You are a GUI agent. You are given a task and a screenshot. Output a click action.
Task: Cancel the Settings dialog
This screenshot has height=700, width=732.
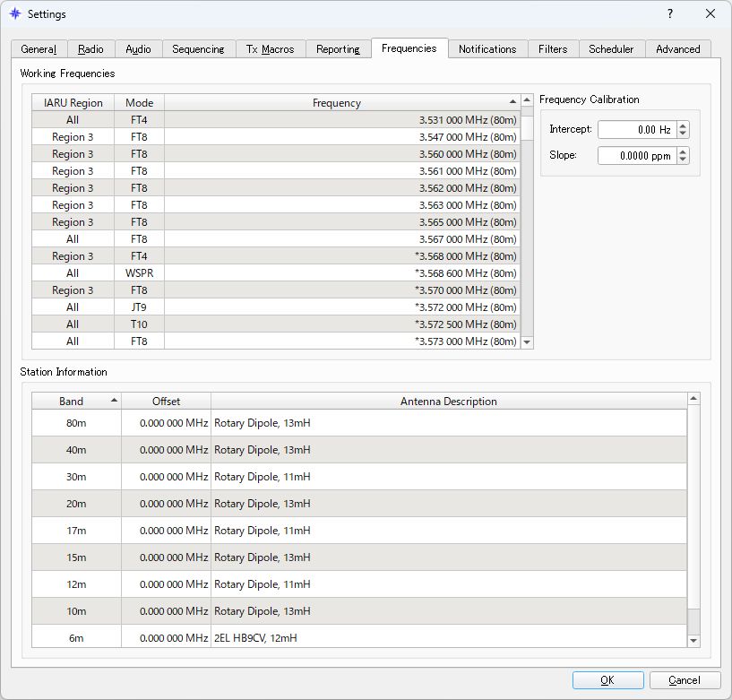(685, 679)
